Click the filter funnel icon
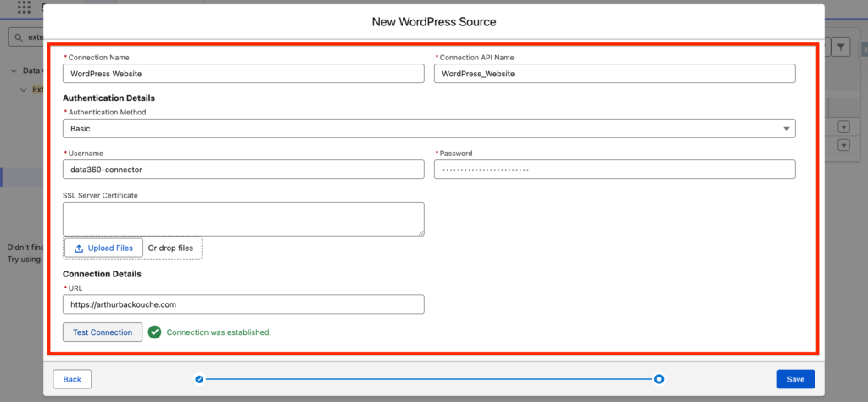The width and height of the screenshot is (868, 402). (841, 47)
